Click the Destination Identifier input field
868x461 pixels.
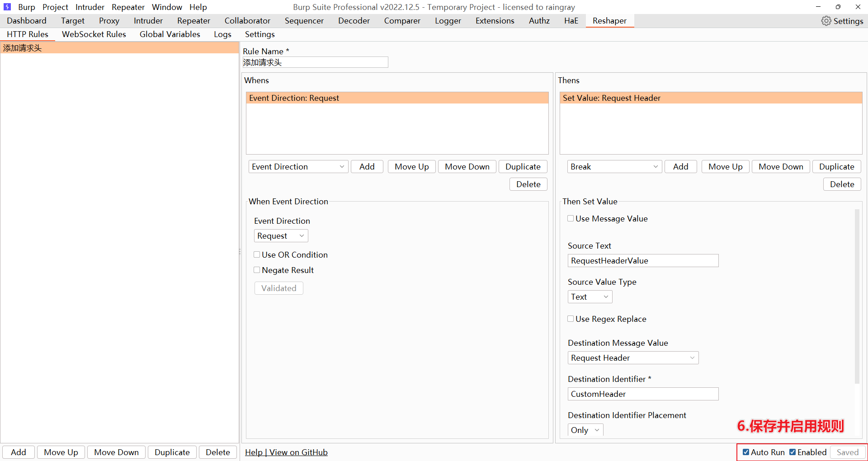(643, 394)
